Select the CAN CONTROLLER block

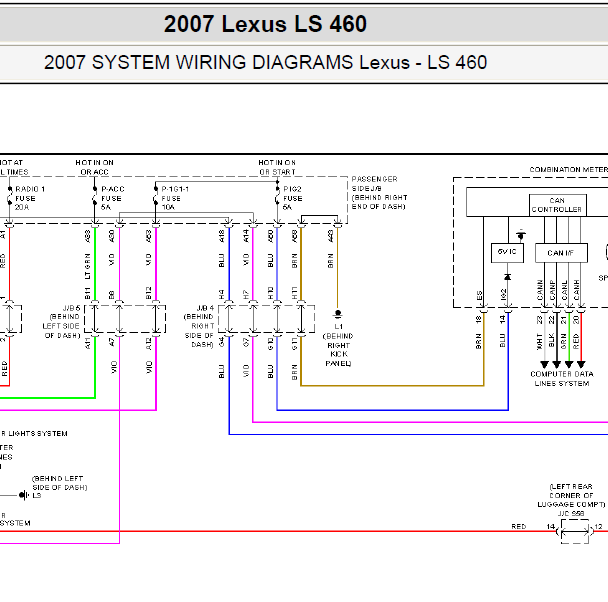click(558, 205)
